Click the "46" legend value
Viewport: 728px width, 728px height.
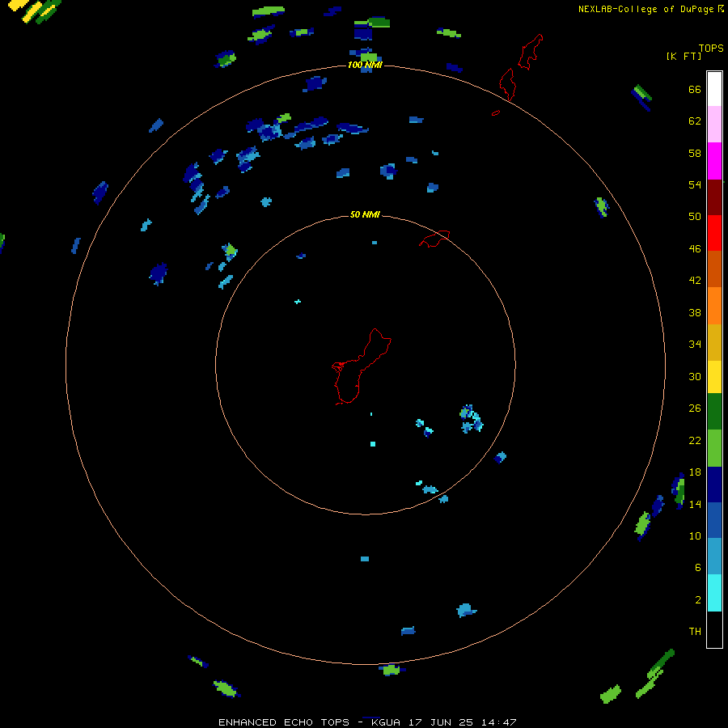tap(695, 249)
